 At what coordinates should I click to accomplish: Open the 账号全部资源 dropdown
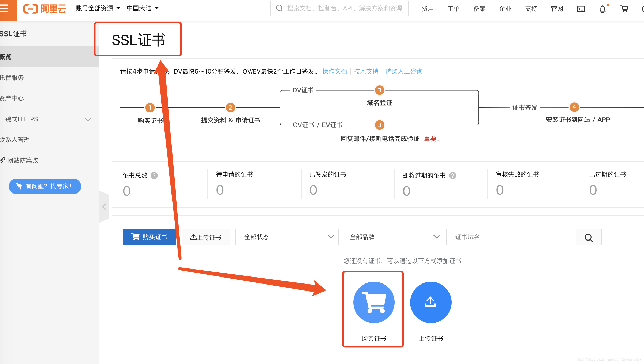[x=98, y=8]
